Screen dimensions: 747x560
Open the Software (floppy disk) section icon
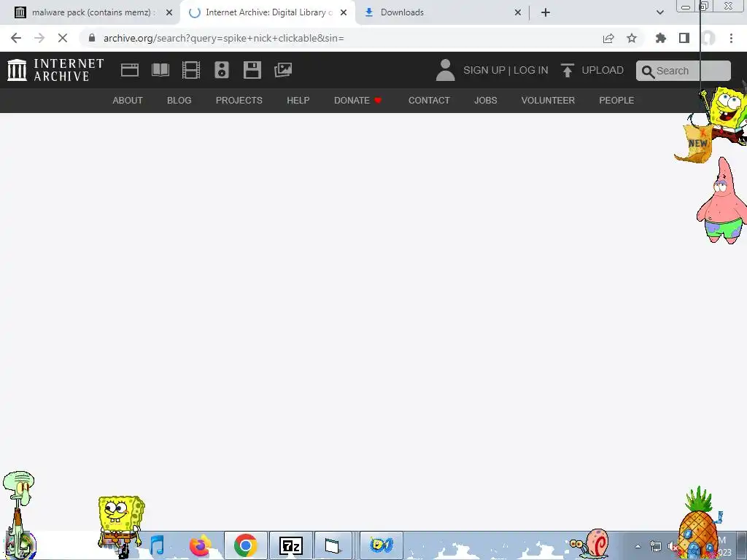pyautogui.click(x=252, y=70)
